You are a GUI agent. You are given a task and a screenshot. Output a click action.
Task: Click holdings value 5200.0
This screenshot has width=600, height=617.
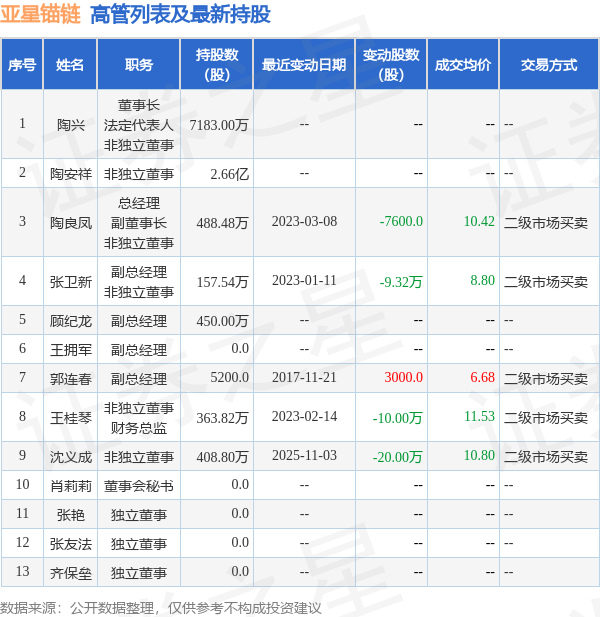[x=229, y=377]
